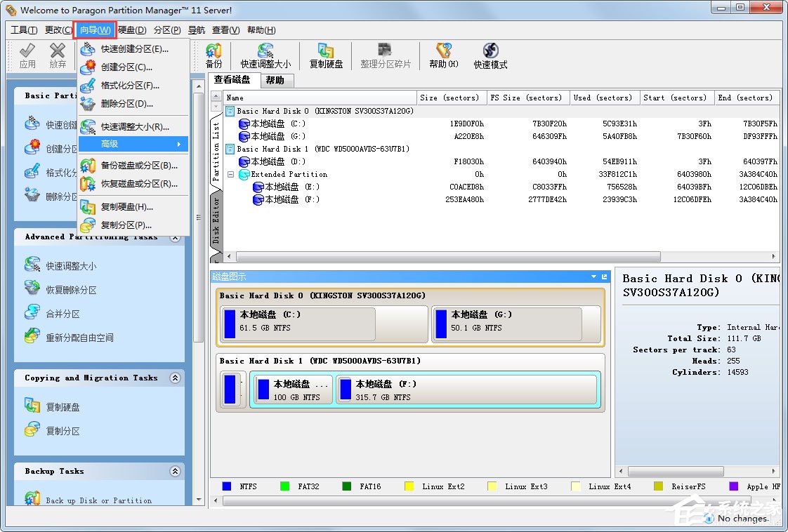The height and width of the screenshot is (532, 788).
Task: Click sidebar 快速调整大小 task icon
Action: click(x=33, y=264)
